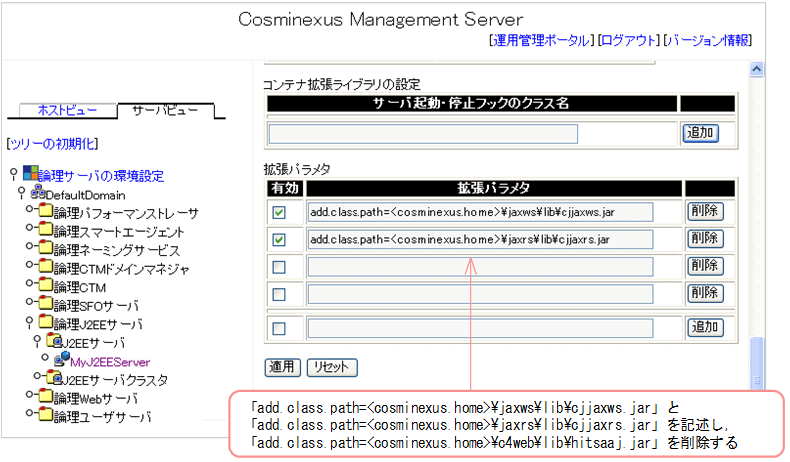Click 削除 on fourth parameter row
790x462 pixels.
pyautogui.click(x=705, y=293)
